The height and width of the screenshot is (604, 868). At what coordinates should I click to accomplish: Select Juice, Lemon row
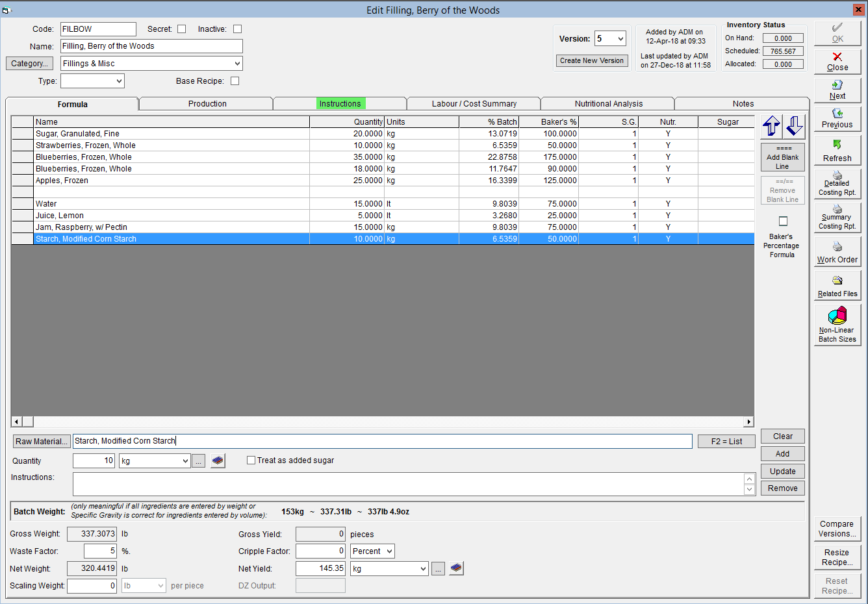(383, 216)
